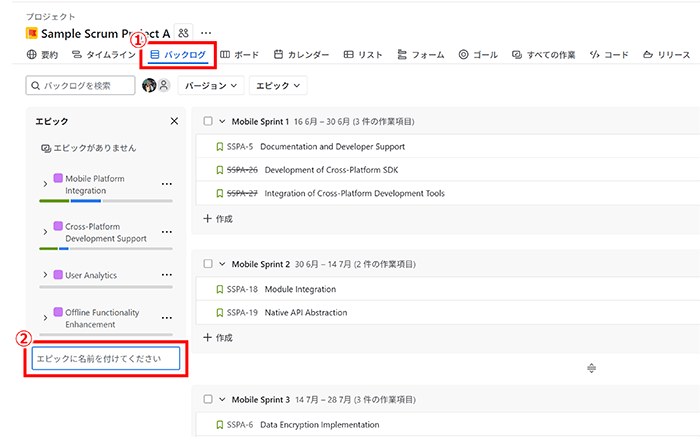Switch to the ボード tab
Screen dimensions: 700x437
[239, 54]
